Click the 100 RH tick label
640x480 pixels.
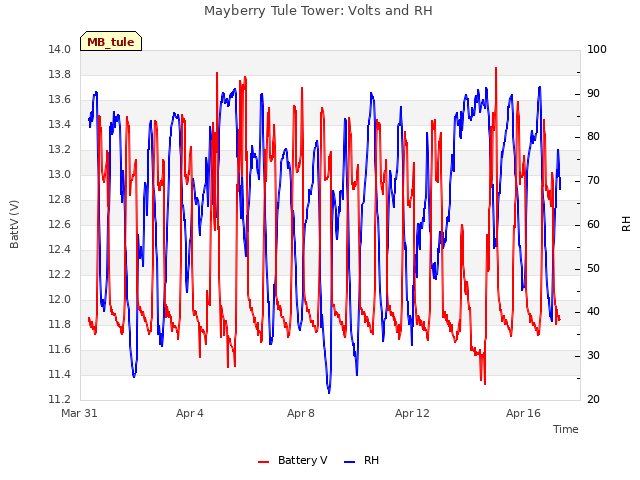pyautogui.click(x=597, y=49)
